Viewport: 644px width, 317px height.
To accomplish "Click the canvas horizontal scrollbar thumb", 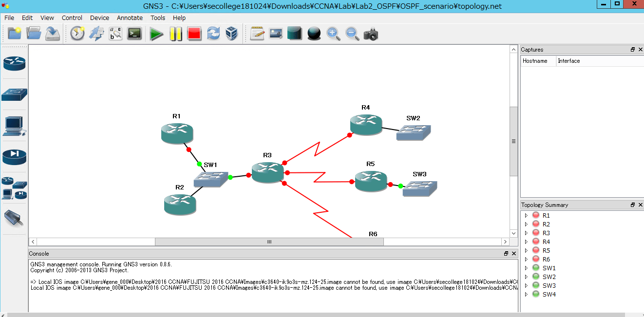I will click(269, 242).
